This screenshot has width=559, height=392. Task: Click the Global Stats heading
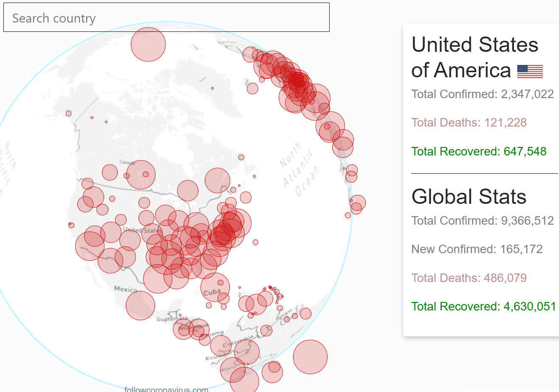click(x=469, y=196)
